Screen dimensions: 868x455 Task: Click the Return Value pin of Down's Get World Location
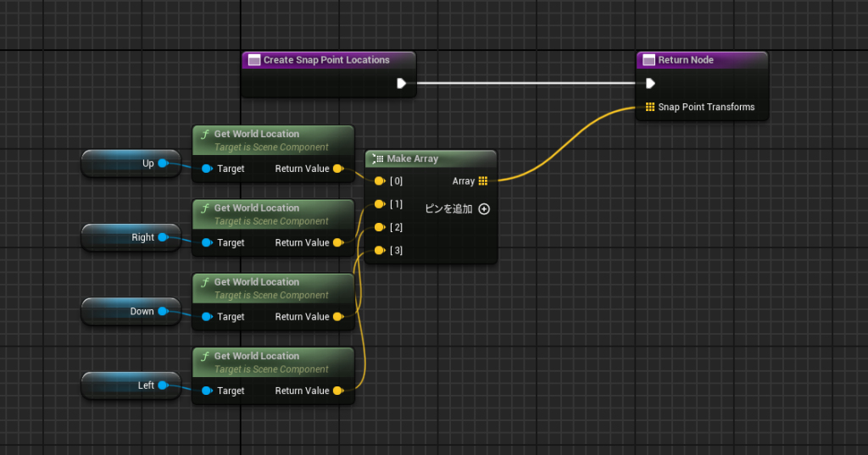pyautogui.click(x=337, y=317)
